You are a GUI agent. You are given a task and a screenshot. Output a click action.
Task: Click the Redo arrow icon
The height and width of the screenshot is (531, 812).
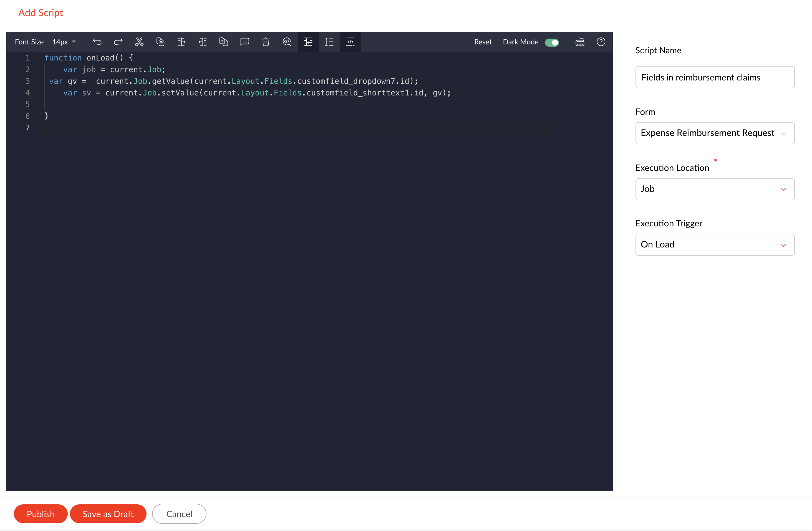tap(118, 42)
